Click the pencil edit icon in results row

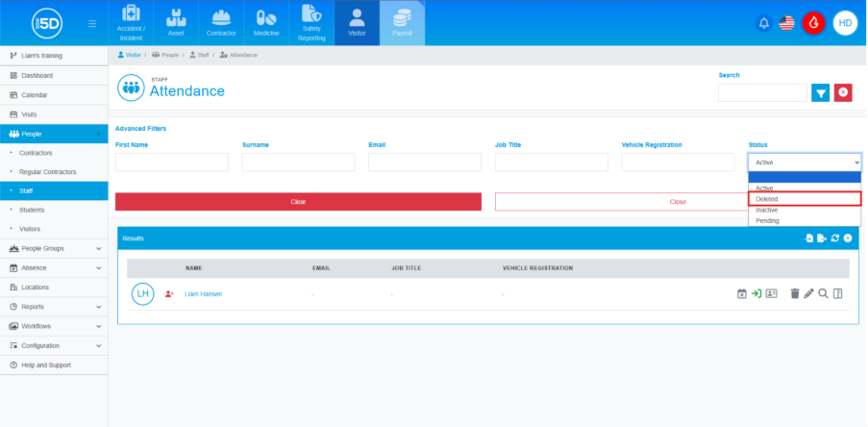click(808, 293)
